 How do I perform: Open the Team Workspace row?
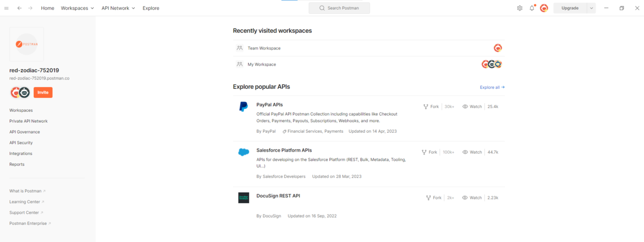369,48
